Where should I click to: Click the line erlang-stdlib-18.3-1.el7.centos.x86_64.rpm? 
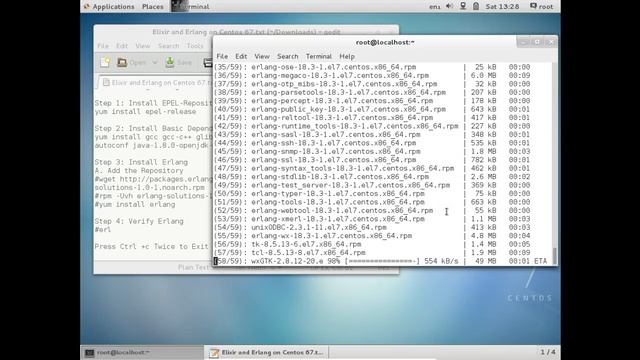(340, 177)
